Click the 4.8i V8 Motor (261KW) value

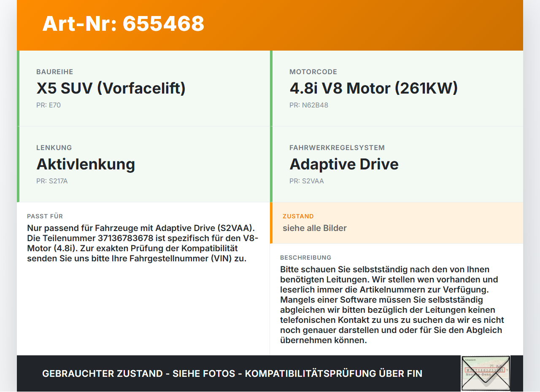click(x=373, y=88)
